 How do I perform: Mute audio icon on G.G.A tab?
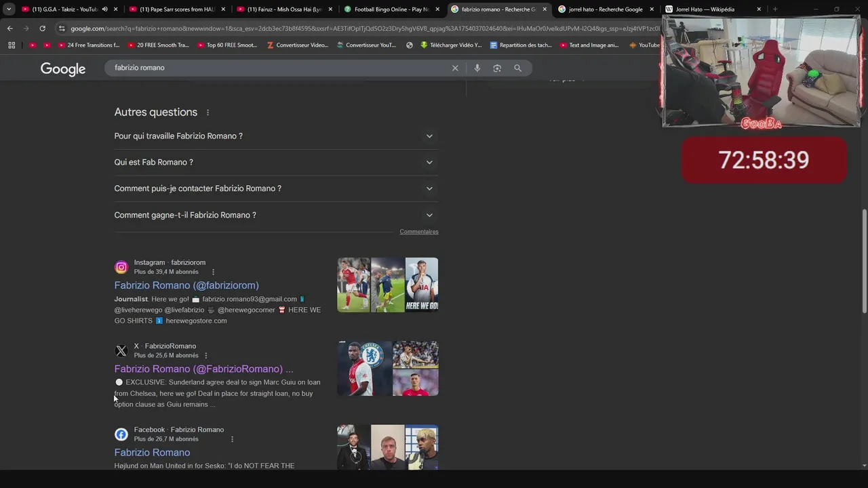coord(104,9)
